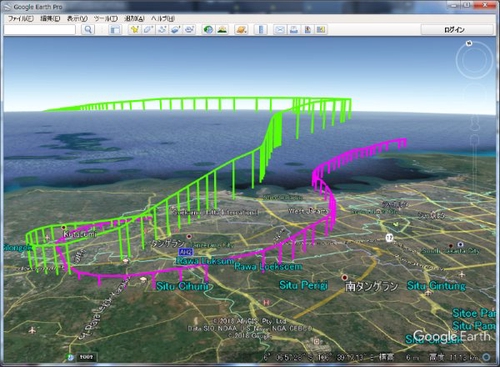Toggle the historical imagery clock icon
Screen dimensions: 500x367
(208, 30)
